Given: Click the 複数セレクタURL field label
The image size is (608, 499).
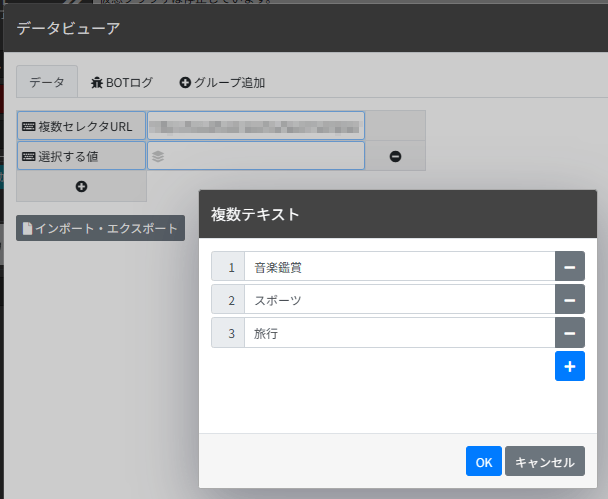Looking at the screenshot, I should pyautogui.click(x=81, y=126).
